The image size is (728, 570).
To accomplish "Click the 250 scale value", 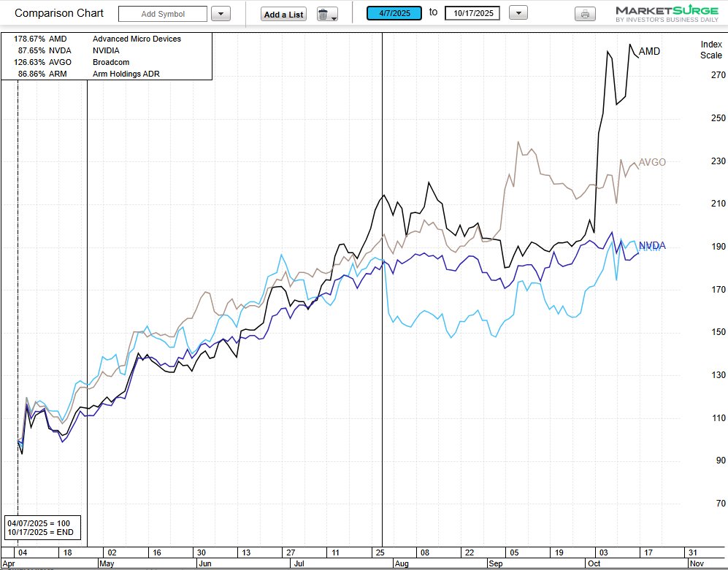I will click(x=719, y=118).
